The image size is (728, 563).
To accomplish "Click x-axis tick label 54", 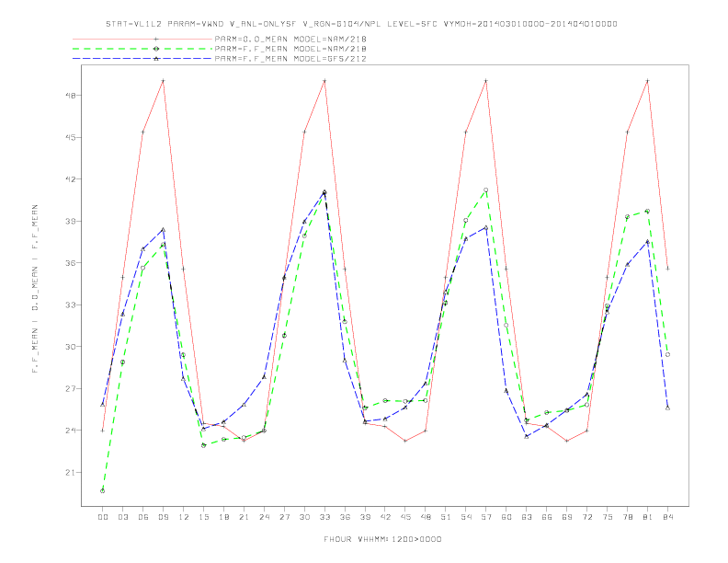I will pyautogui.click(x=466, y=517).
